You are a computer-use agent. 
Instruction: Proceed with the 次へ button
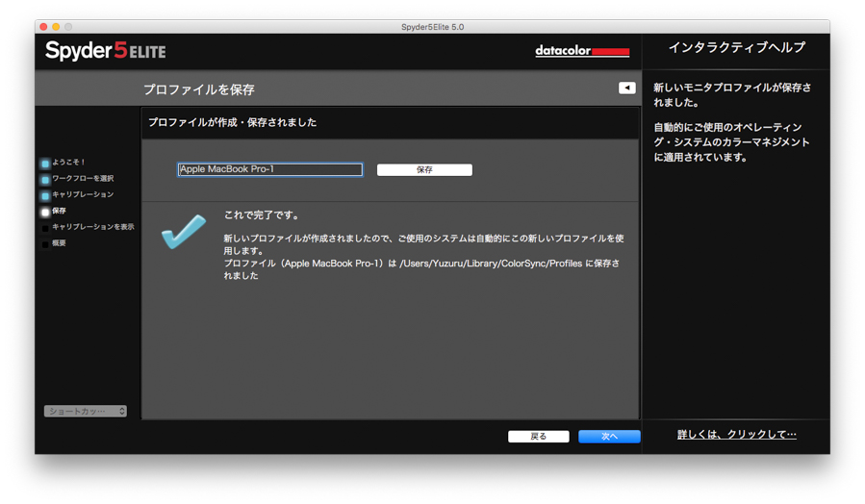coord(609,436)
